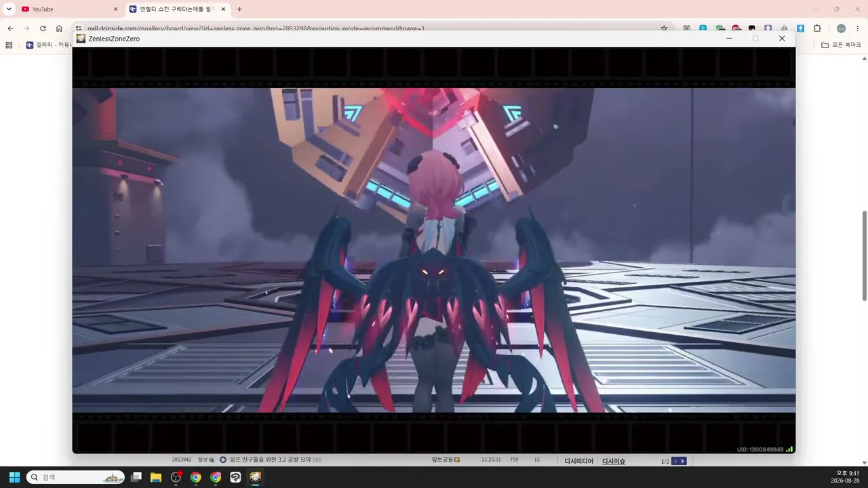The image size is (868, 488).
Task: Switch to the first Chrome taskbar icon
Action: pyautogui.click(x=196, y=477)
